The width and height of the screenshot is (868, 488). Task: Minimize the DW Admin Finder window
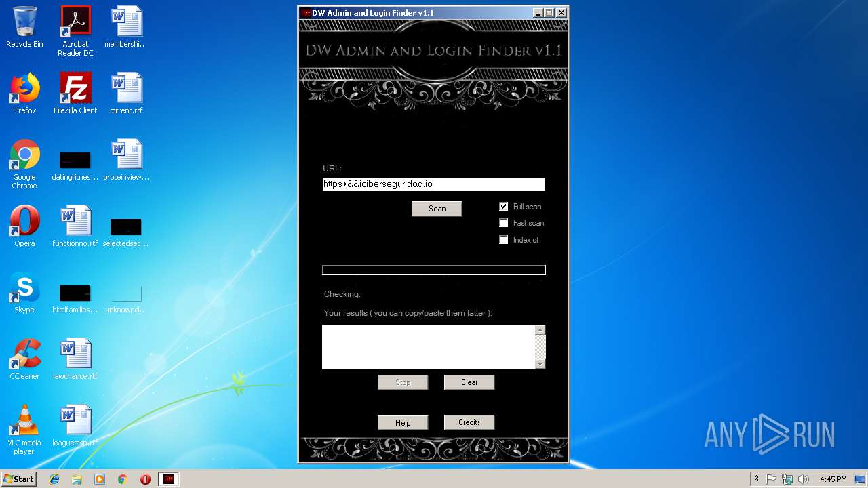pos(538,13)
